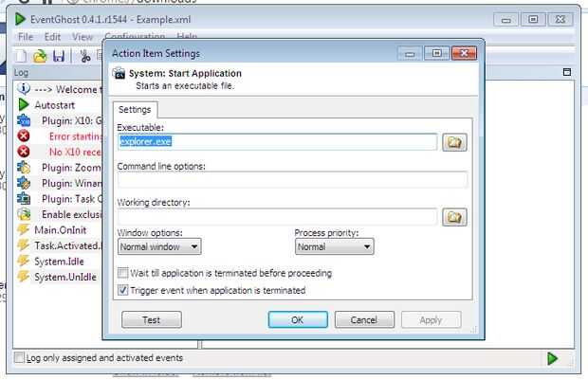Browse for executable file folder icon

click(x=454, y=142)
